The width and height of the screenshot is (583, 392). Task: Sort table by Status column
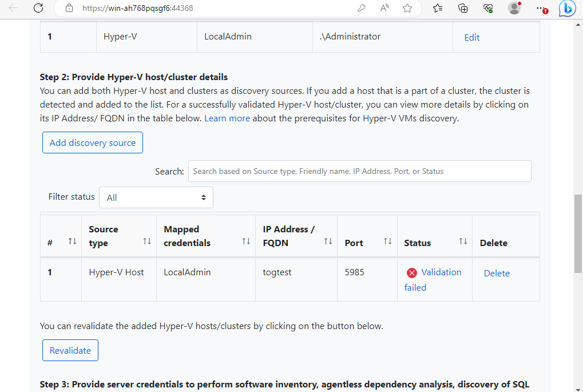[x=463, y=241]
